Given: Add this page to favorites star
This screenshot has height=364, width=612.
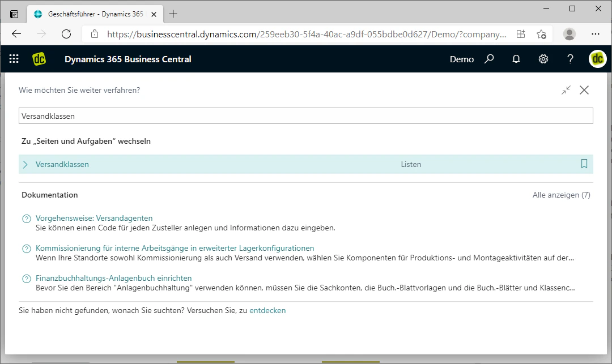Looking at the screenshot, I should click(541, 34).
